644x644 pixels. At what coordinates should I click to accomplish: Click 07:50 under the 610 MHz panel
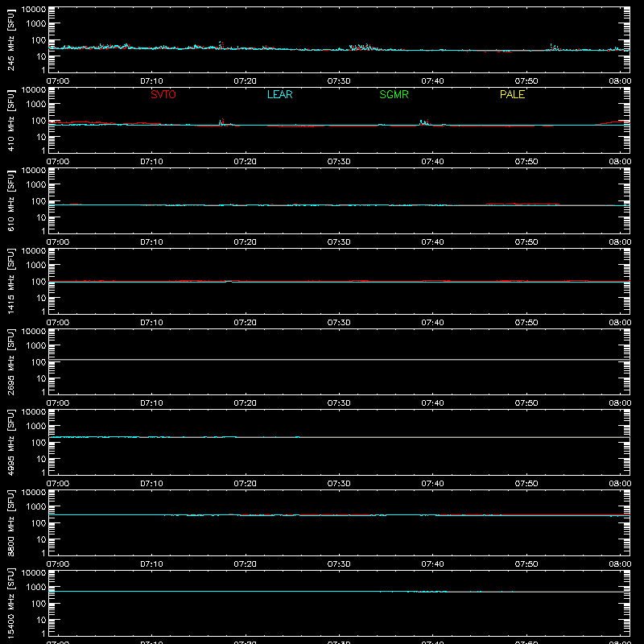click(526, 242)
